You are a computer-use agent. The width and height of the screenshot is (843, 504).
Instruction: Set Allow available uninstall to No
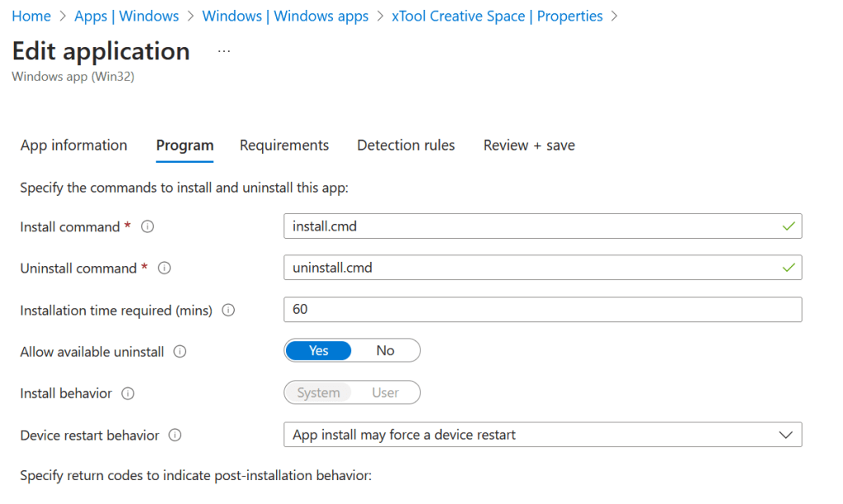385,351
